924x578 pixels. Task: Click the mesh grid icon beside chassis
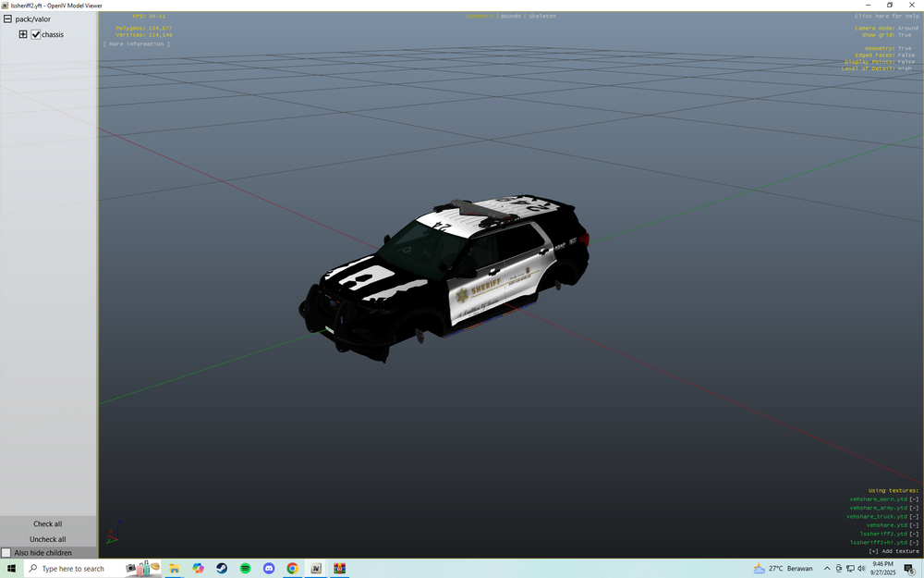(21, 34)
